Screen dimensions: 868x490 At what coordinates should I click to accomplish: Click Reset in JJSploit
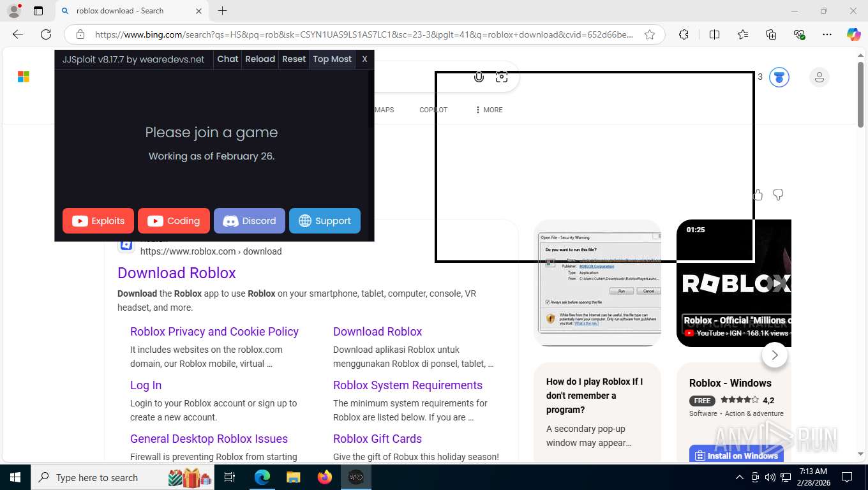pos(294,59)
